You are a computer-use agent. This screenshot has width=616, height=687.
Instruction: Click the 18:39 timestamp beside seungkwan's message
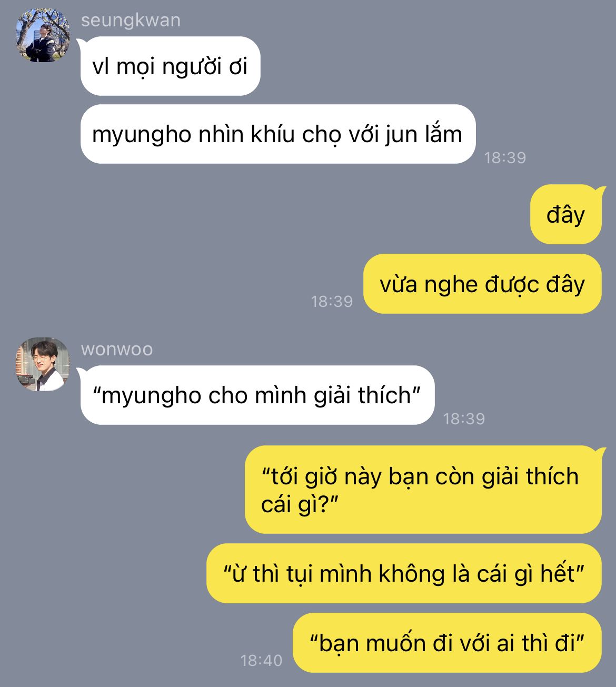[x=505, y=157]
